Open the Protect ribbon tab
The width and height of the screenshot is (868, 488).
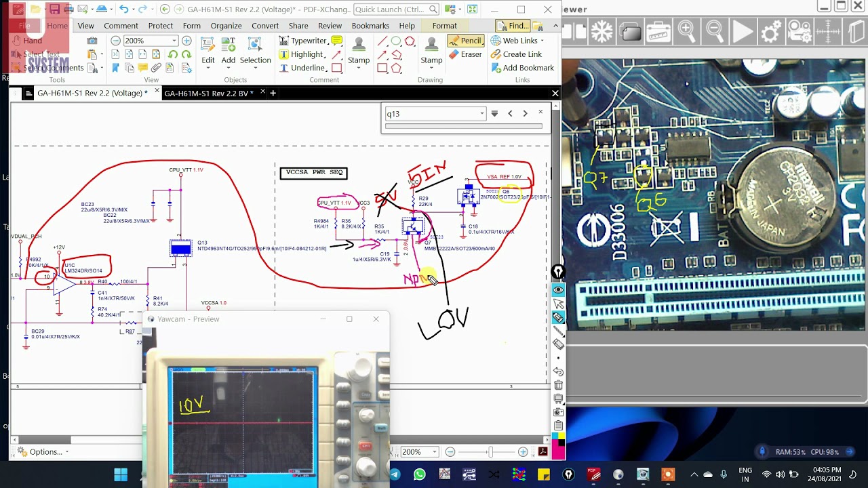[x=161, y=26]
